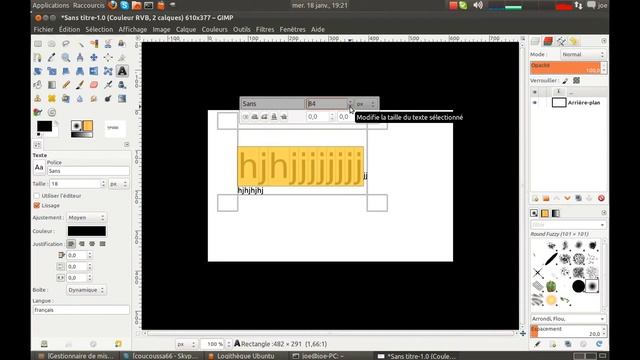Open the layer Mode 'Normal' dropdown
Image resolution: width=640 pixels, height=360 pixels.
point(582,54)
